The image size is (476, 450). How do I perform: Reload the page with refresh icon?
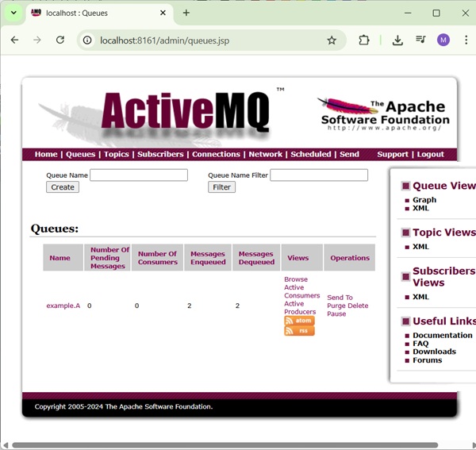click(60, 40)
